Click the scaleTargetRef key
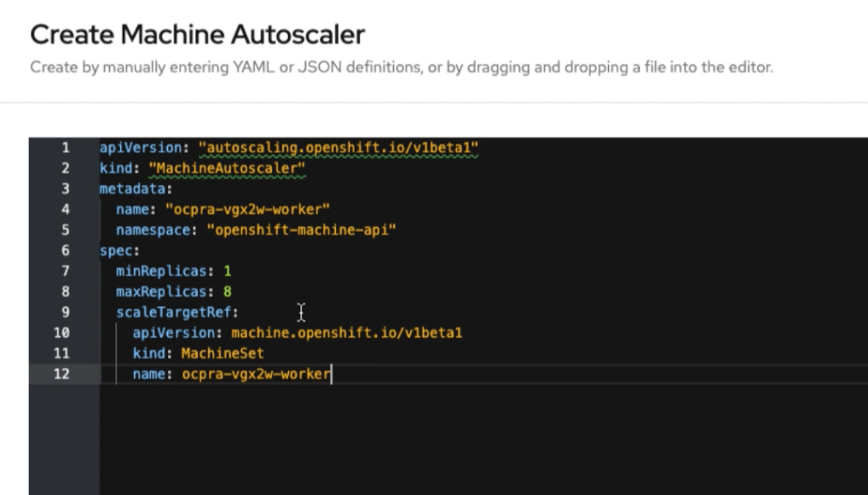Screen dimensions: 868x495 coord(176,312)
